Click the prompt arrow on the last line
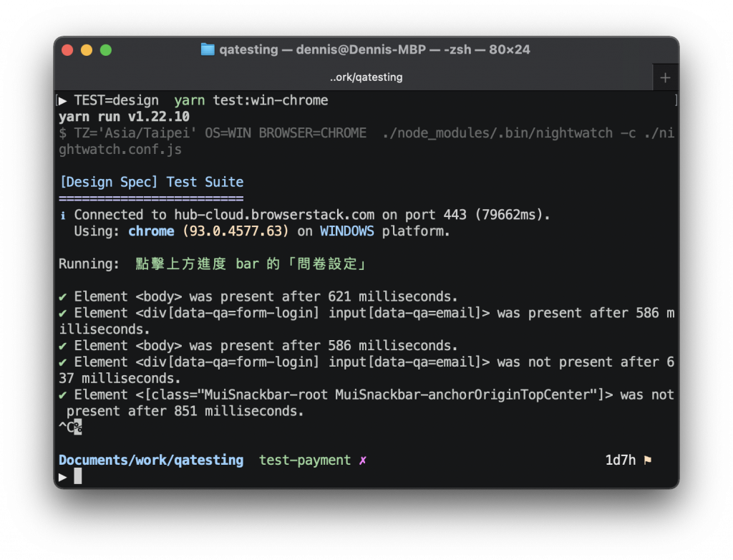The image size is (733, 560). pos(63,477)
